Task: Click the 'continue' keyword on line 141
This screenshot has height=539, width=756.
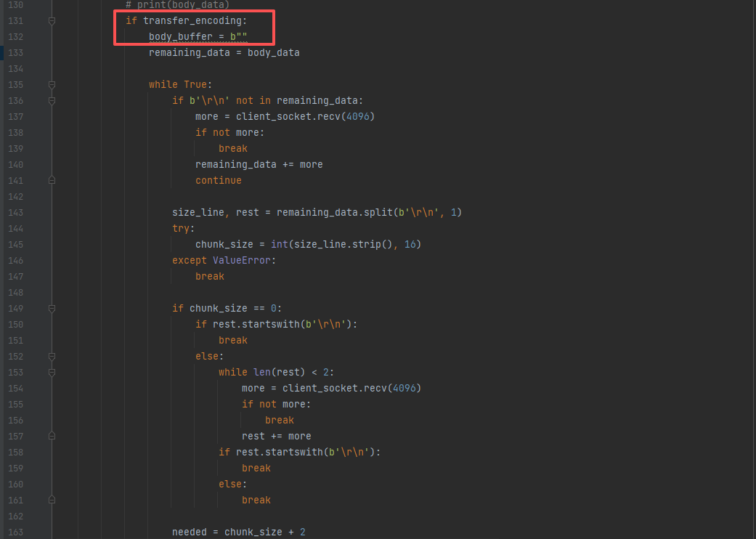Action: (218, 180)
